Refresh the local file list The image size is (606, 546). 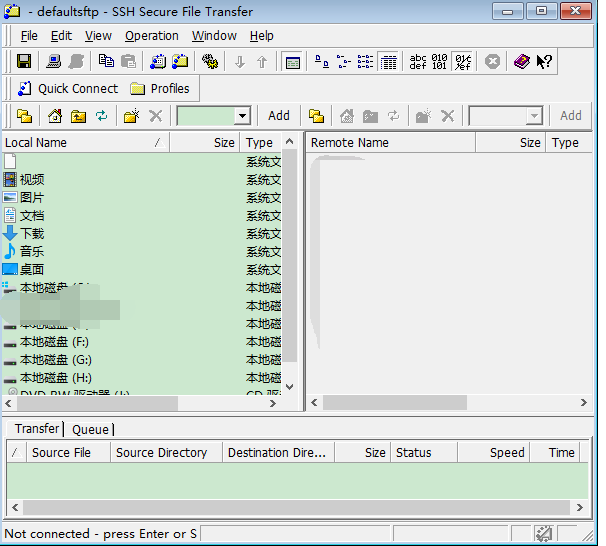(x=102, y=116)
